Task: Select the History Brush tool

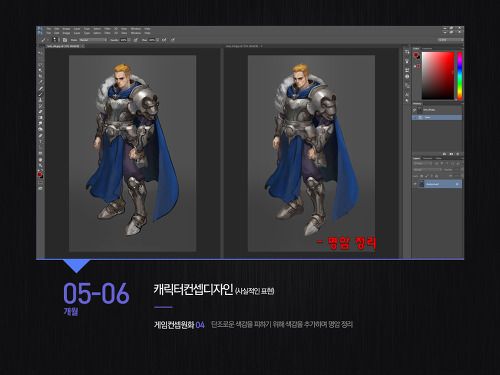Action: [41, 106]
